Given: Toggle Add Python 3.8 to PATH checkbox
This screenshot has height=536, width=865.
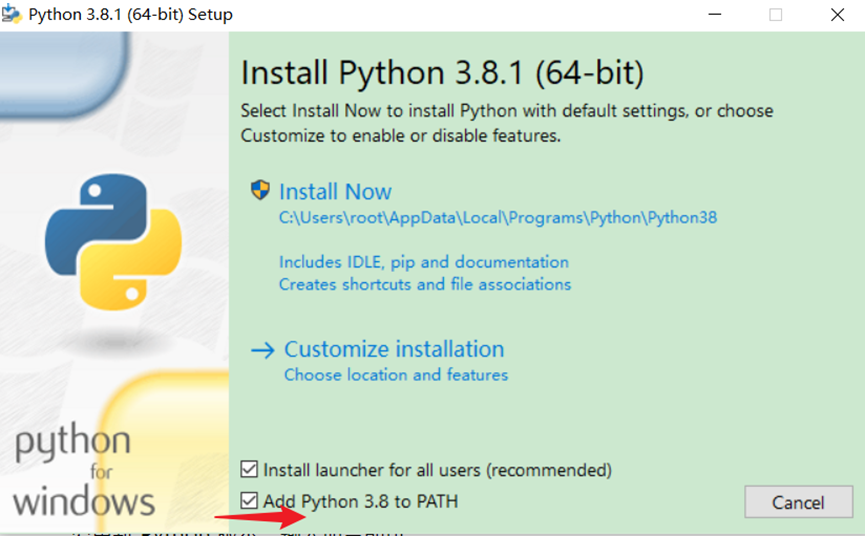Looking at the screenshot, I should (249, 500).
